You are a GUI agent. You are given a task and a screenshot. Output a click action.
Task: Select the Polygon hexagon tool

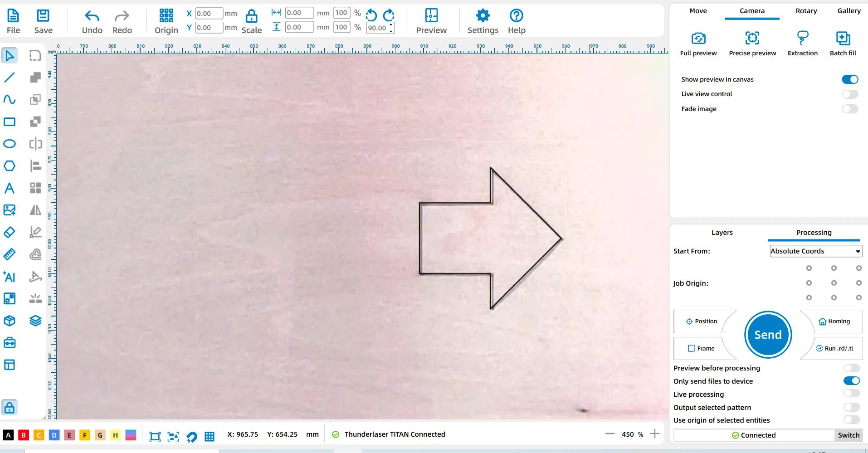[10, 166]
